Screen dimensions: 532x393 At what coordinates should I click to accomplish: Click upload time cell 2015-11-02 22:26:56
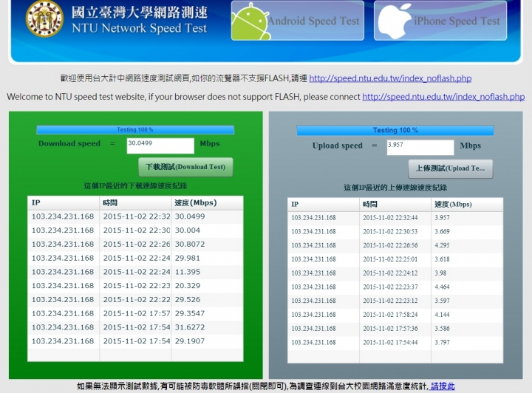tap(395, 246)
